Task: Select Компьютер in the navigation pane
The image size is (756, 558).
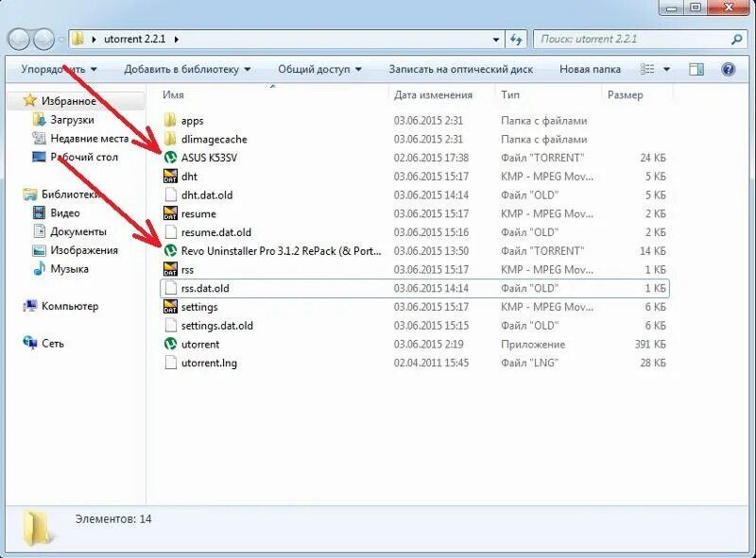Action: [70, 307]
